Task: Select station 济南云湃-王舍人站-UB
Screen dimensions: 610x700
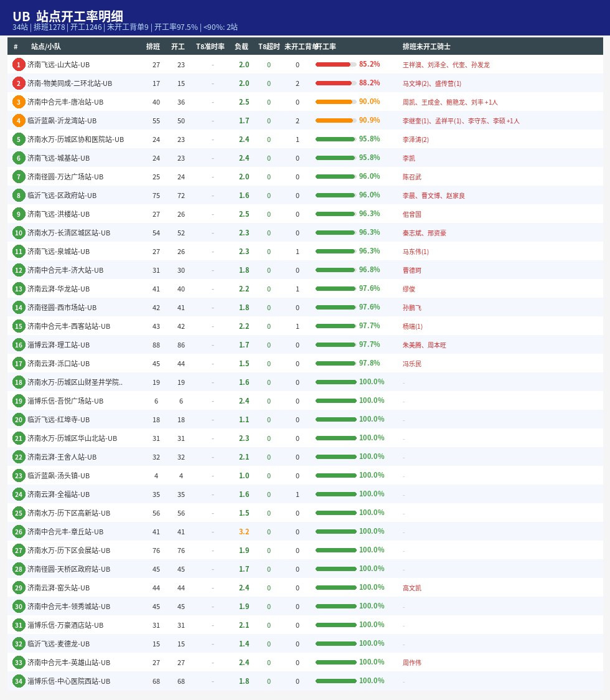Action: (x=62, y=457)
